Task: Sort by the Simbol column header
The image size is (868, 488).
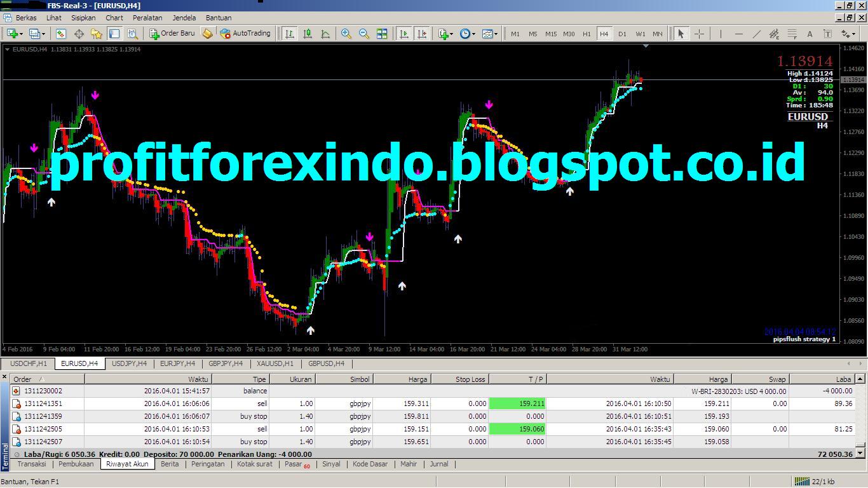Action: tap(344, 379)
